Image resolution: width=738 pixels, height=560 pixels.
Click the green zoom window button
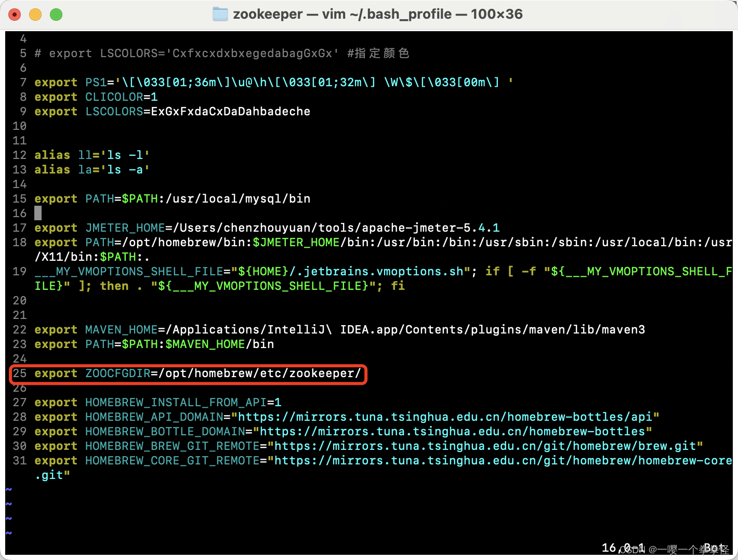(56, 15)
